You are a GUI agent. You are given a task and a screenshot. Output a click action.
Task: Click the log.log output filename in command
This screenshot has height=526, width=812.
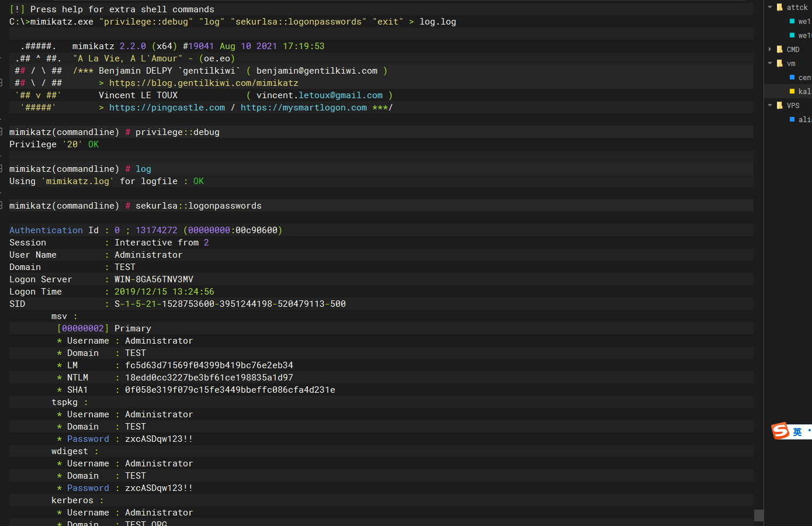pyautogui.click(x=438, y=22)
